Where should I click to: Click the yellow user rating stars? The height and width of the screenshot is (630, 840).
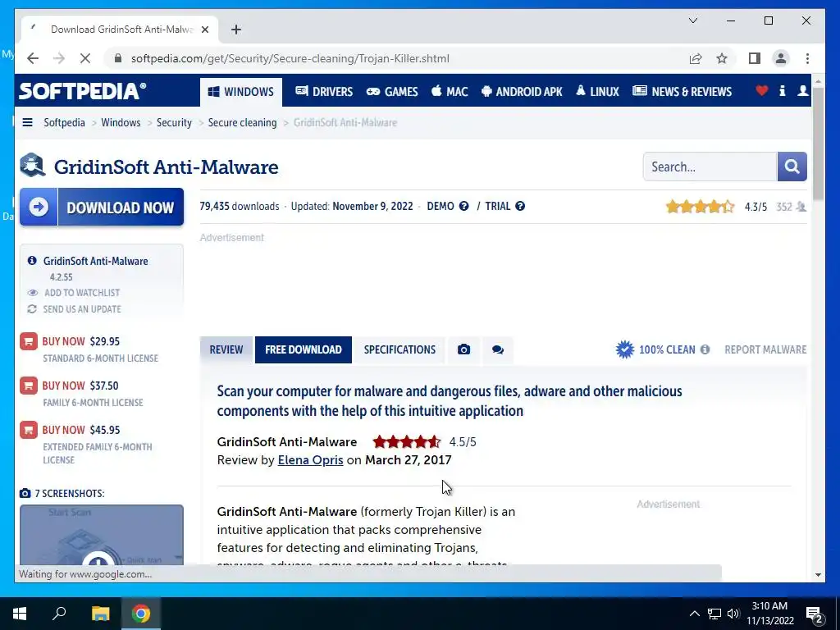(701, 206)
